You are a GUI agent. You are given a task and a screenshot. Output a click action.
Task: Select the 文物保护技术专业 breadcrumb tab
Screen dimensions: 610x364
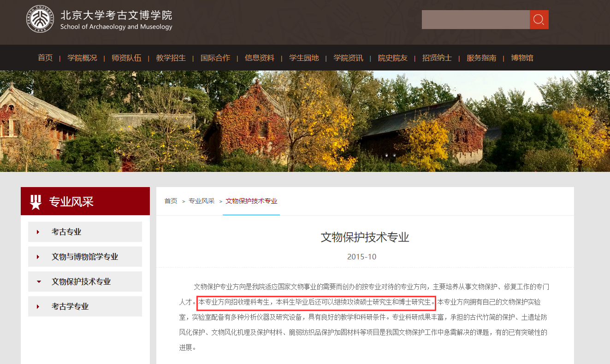251,201
